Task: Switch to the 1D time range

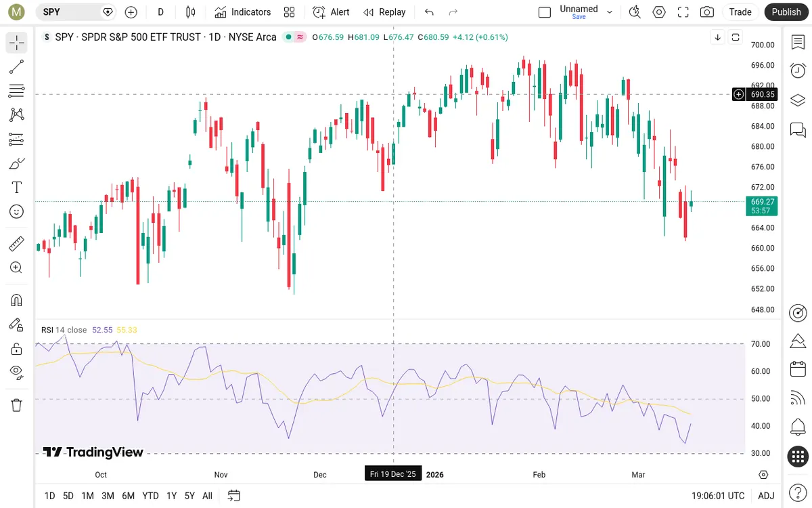Action: tap(49, 496)
